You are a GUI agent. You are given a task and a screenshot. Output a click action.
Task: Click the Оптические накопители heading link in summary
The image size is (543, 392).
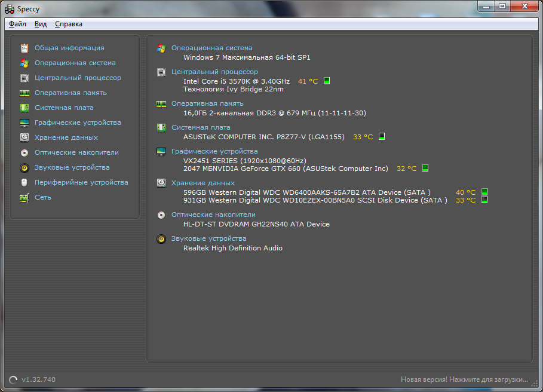[213, 215]
